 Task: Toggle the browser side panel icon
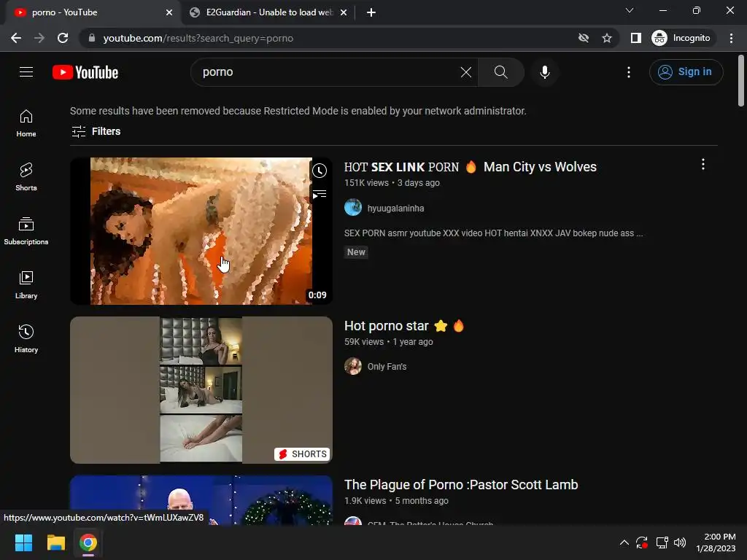click(x=635, y=38)
